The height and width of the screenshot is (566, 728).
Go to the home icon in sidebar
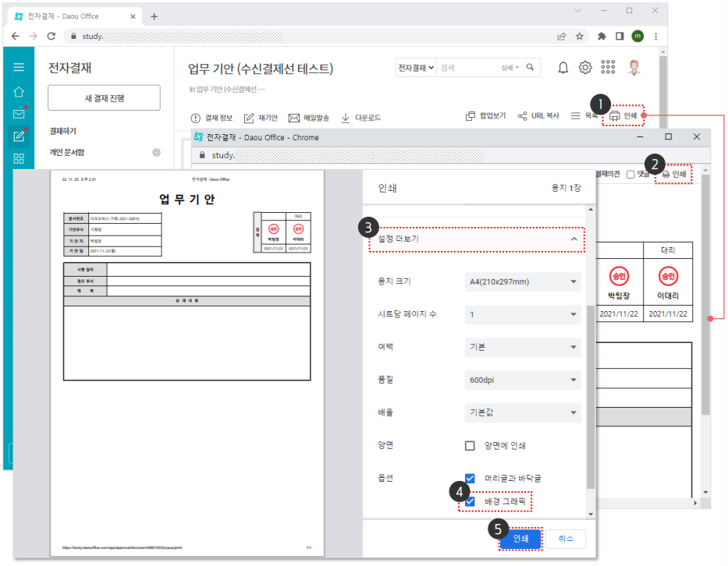pyautogui.click(x=19, y=91)
